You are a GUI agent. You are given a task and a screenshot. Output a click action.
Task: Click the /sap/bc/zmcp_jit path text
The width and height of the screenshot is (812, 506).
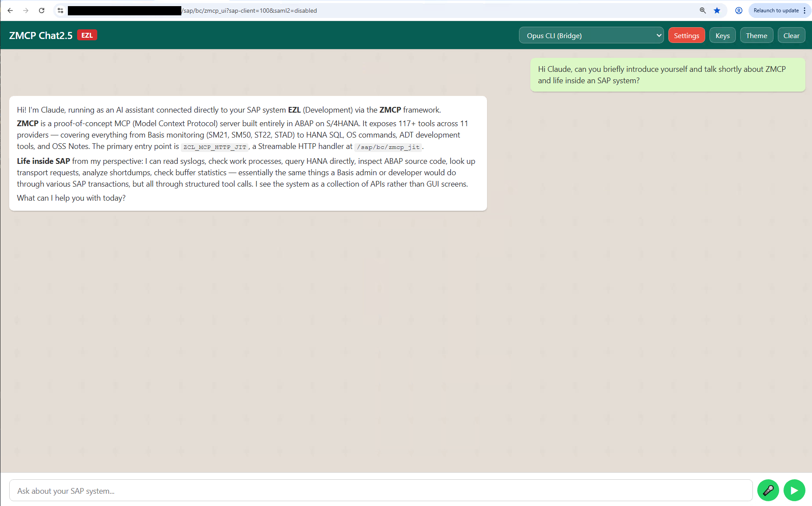tap(388, 147)
